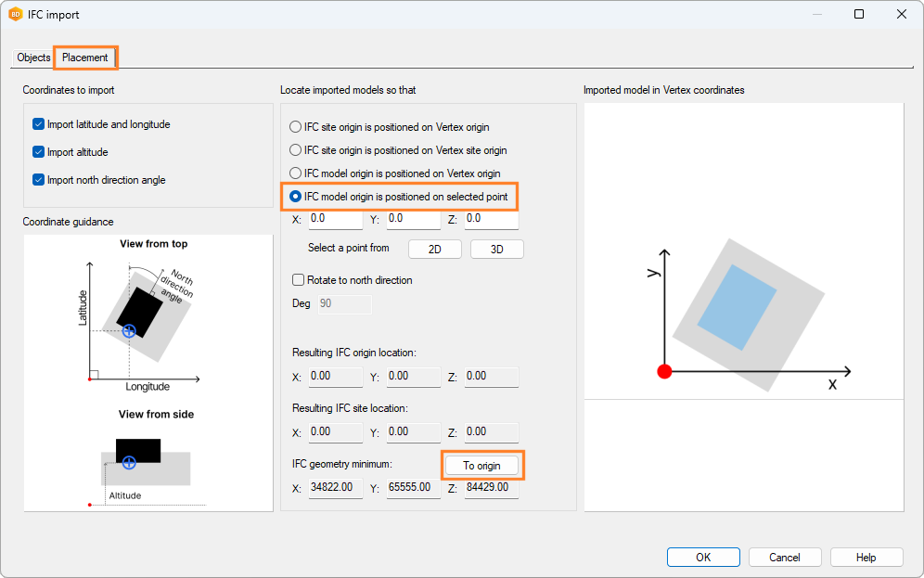Image resolution: width=924 pixels, height=578 pixels.
Task: Uncheck Import latitude and longitude
Action: click(x=39, y=124)
